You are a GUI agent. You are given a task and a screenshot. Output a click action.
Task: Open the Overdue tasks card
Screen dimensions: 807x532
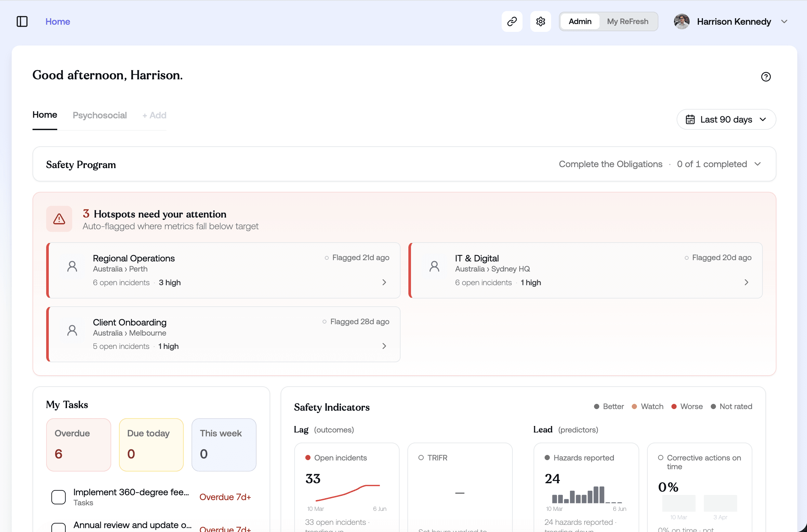point(79,445)
